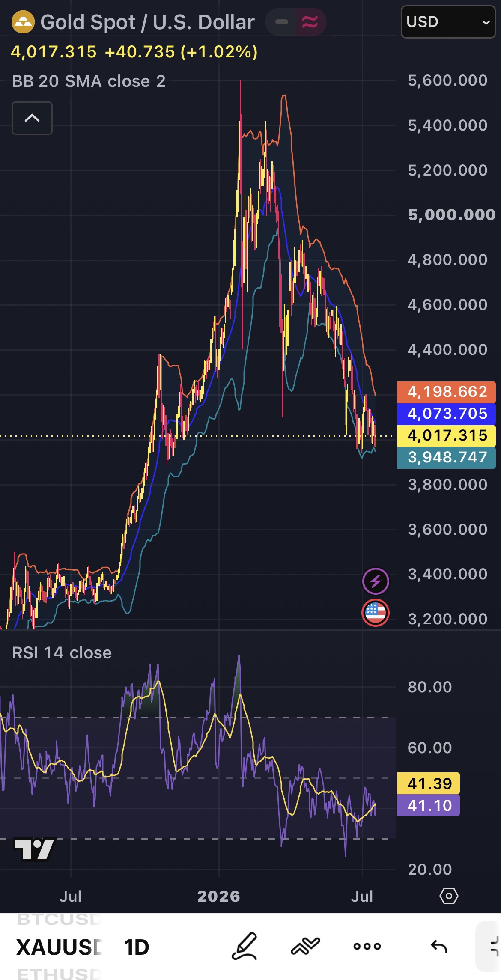Tap the gold bars symbol logo
The width and height of the screenshot is (501, 980).
tap(23, 22)
